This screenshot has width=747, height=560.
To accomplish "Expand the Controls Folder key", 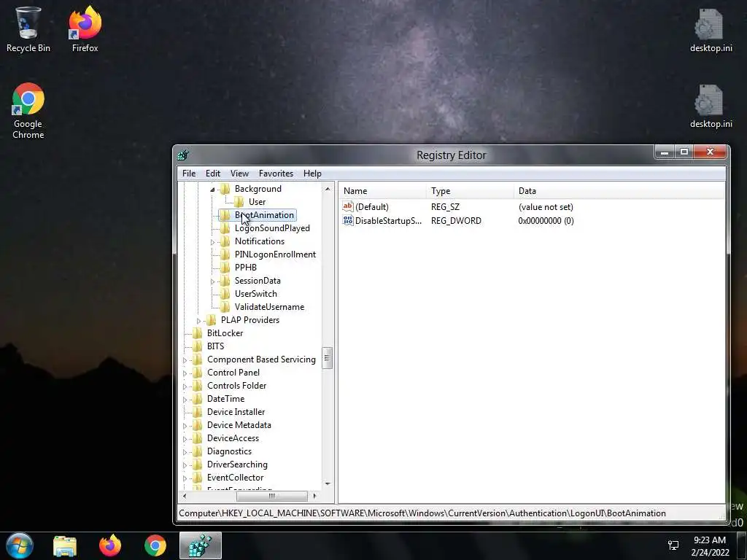I will [x=185, y=386].
